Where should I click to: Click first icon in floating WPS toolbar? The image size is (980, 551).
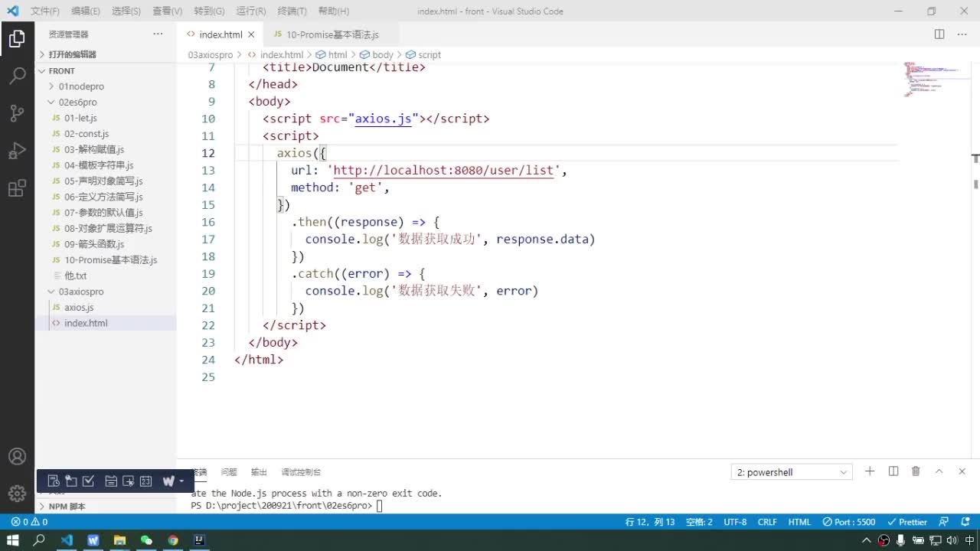pos(54,481)
